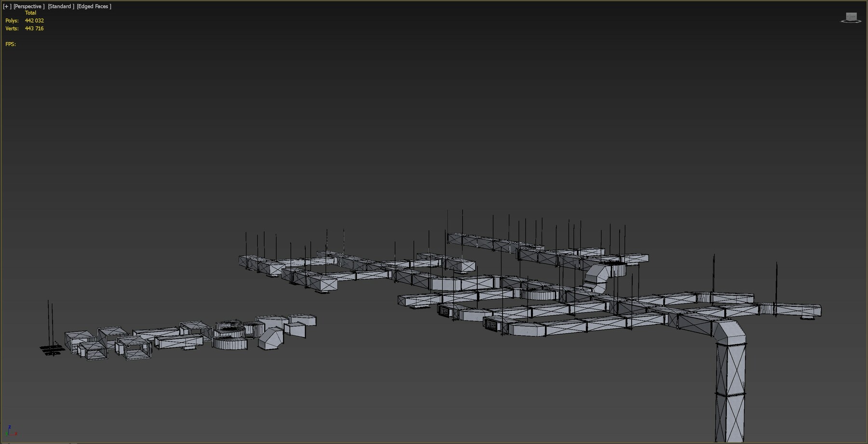This screenshot has height=444, width=868.
Task: Open the [+] viewport general menu
Action: pyautogui.click(x=7, y=6)
